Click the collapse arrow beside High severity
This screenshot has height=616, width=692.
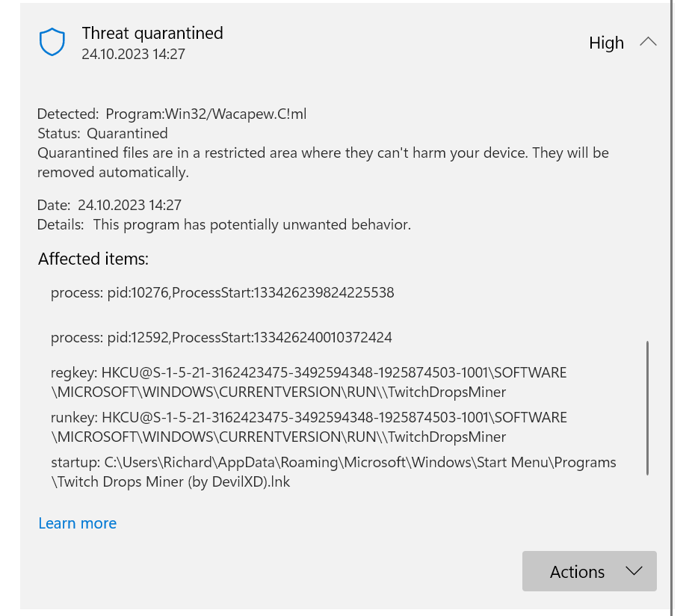click(x=648, y=42)
